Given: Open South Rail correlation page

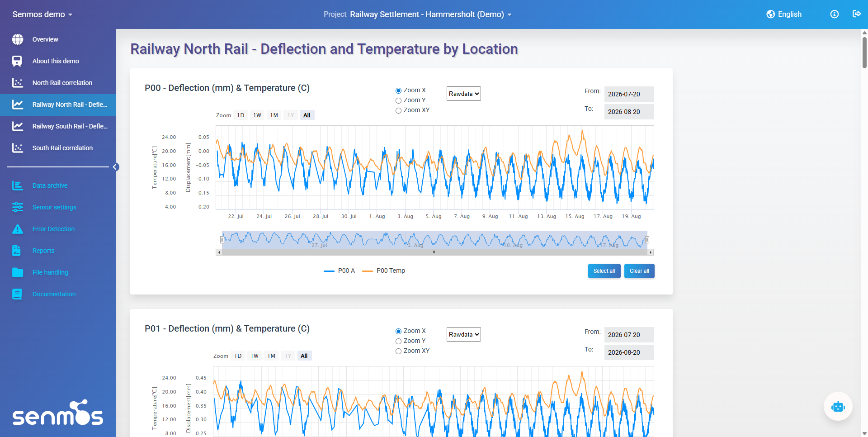Looking at the screenshot, I should (x=58, y=148).
